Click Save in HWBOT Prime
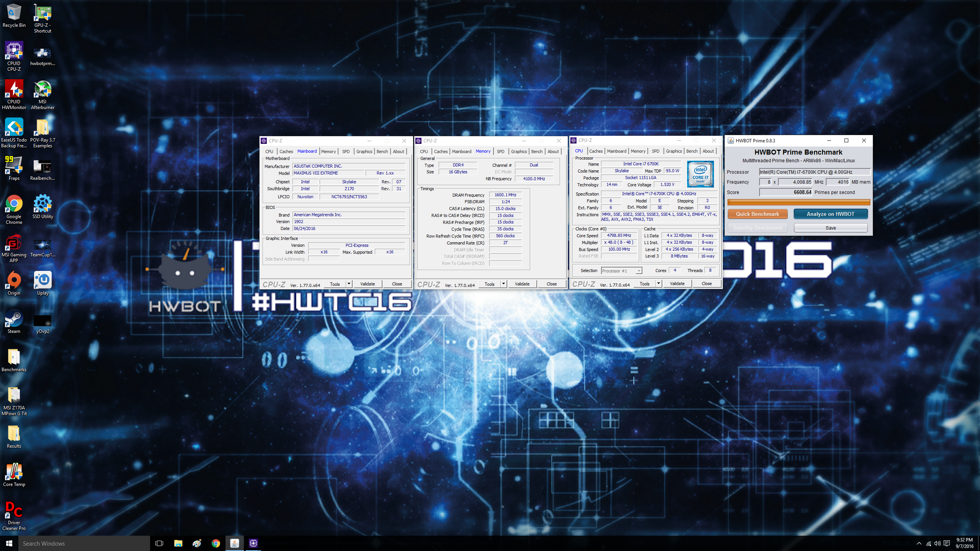This screenshot has height=551, width=980. 830,228
